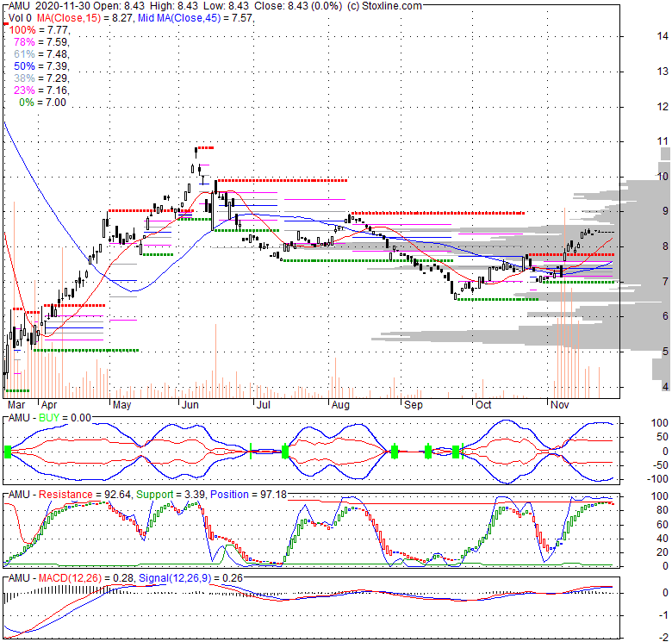
Task: Click the '50%' Fibonacci level label
Action: pos(24,66)
